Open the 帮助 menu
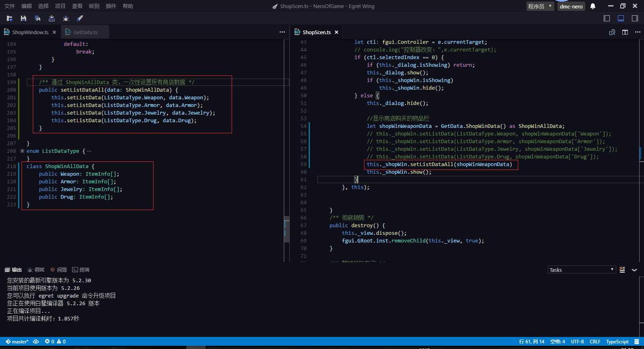 (x=128, y=6)
